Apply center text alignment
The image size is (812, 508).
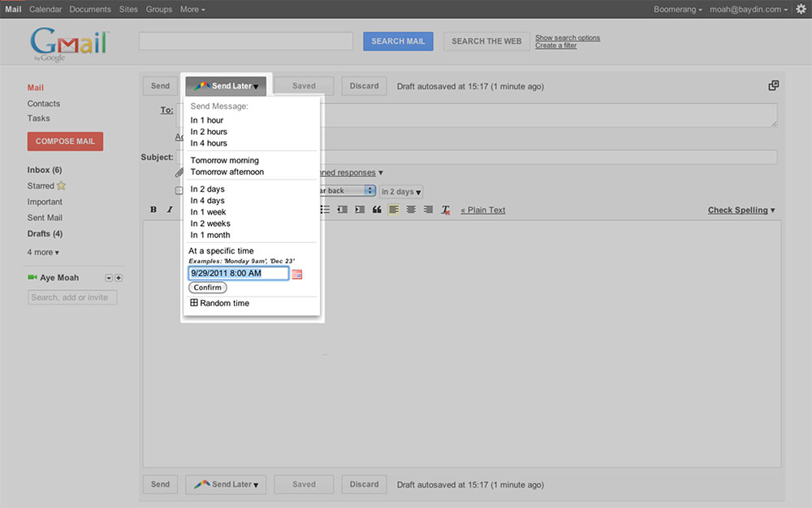click(411, 210)
